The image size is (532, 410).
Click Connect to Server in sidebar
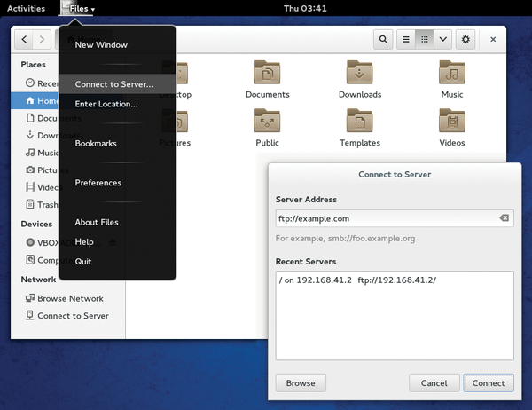click(67, 316)
